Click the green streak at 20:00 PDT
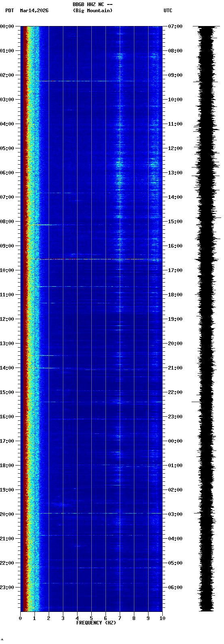The image size is (224, 644). [99, 513]
